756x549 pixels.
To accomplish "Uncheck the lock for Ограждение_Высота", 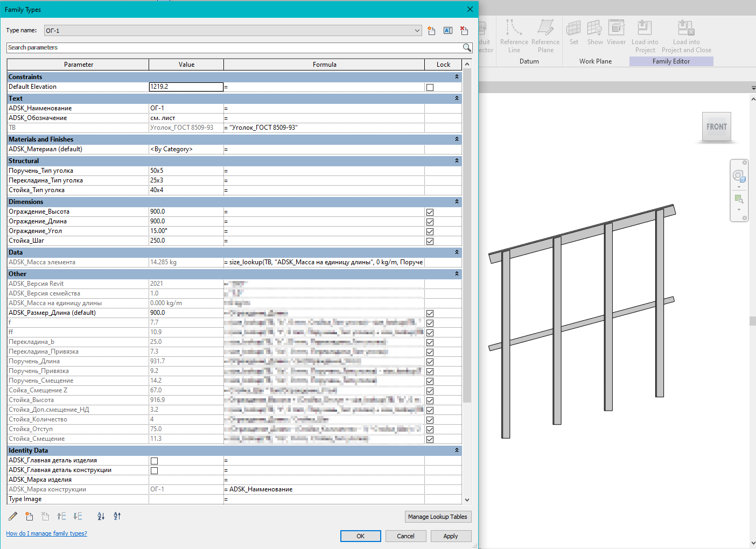I will [430, 212].
